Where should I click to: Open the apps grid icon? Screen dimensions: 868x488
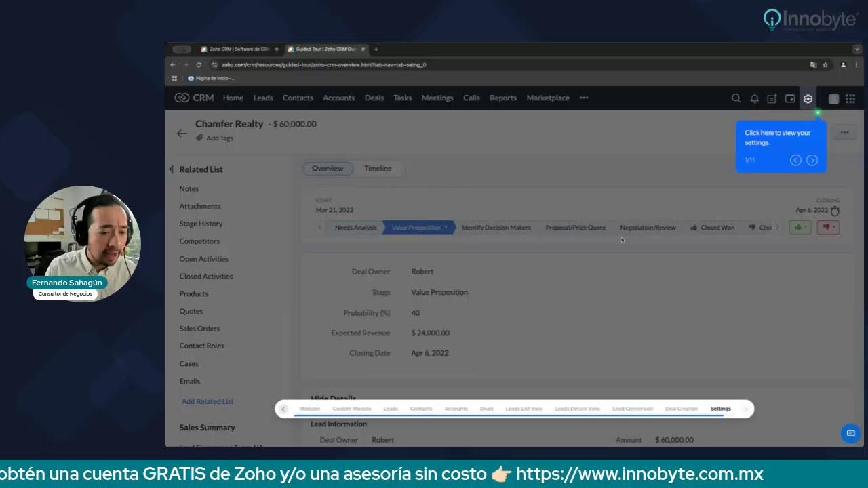850,98
